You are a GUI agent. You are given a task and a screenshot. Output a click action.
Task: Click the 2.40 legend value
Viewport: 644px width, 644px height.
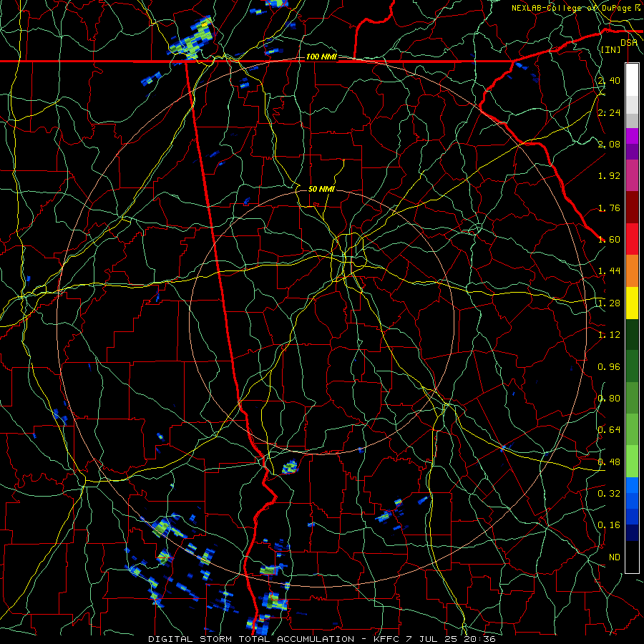[609, 80]
